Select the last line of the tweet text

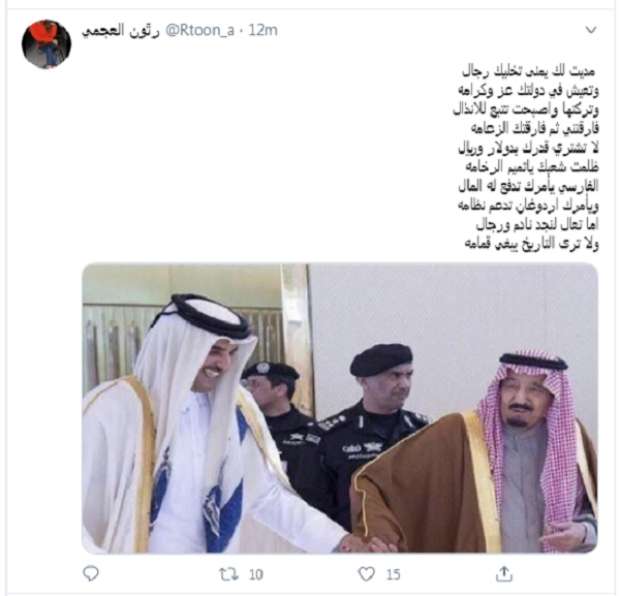pyautogui.click(x=531, y=243)
